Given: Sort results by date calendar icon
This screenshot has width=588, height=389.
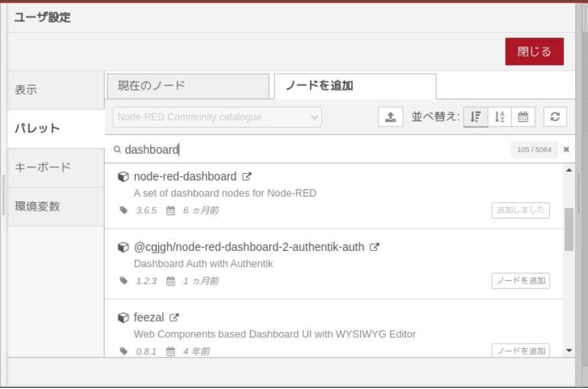Looking at the screenshot, I should tap(523, 117).
